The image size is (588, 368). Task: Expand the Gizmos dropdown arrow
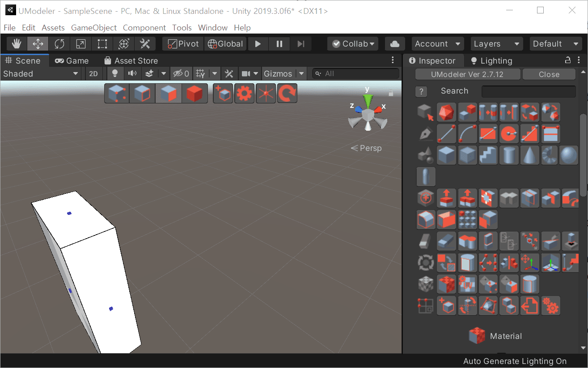pyautogui.click(x=302, y=74)
